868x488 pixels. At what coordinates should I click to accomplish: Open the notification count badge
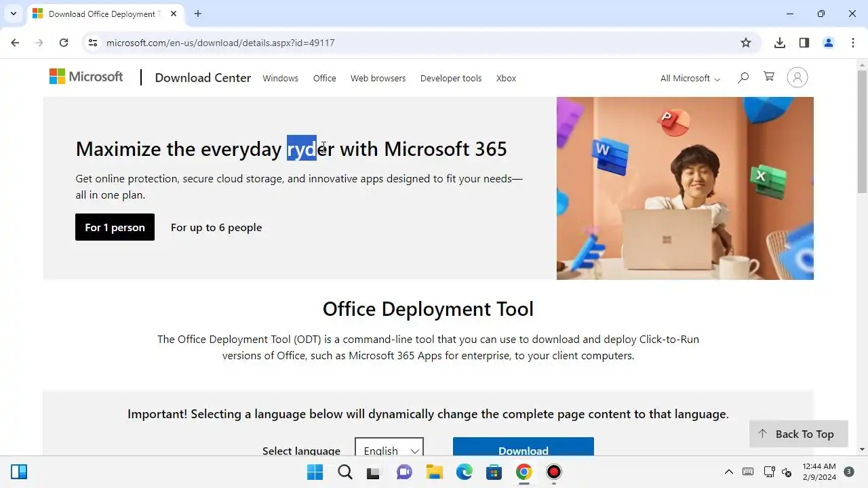click(x=848, y=472)
